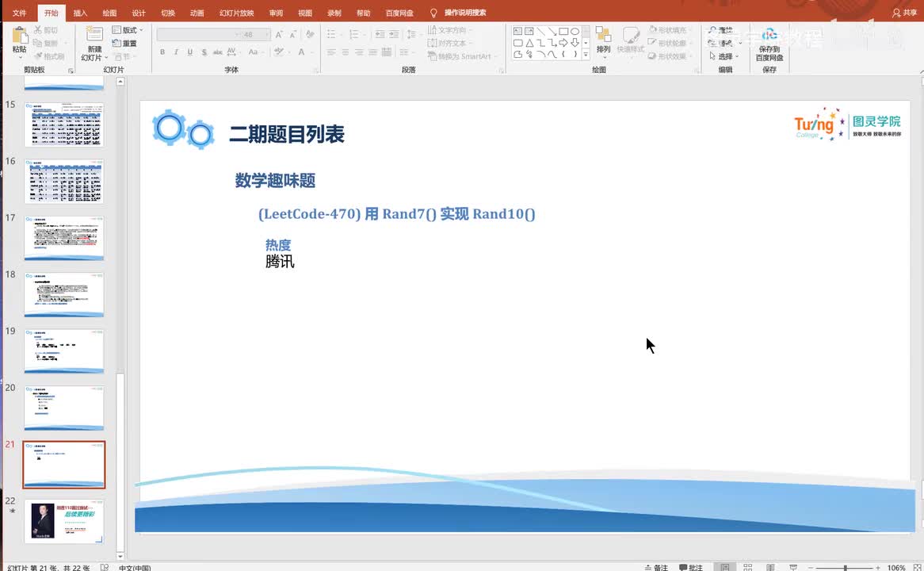Expand the shapes gallery more arrow
The image size is (924, 571).
pos(586,54)
